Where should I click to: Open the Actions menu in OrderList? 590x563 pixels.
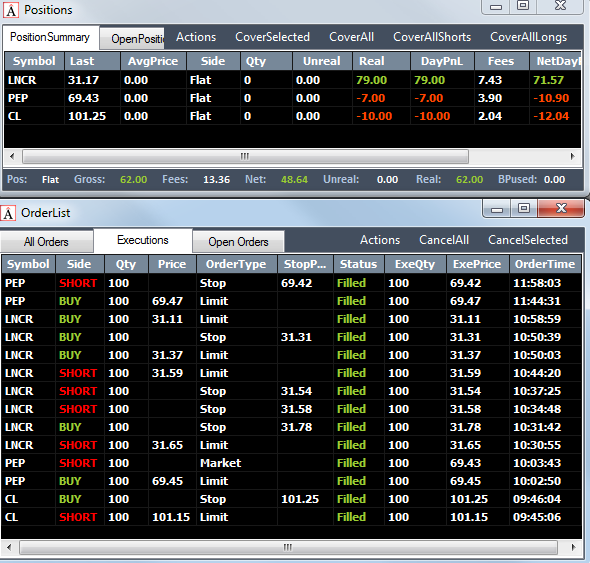tap(380, 240)
